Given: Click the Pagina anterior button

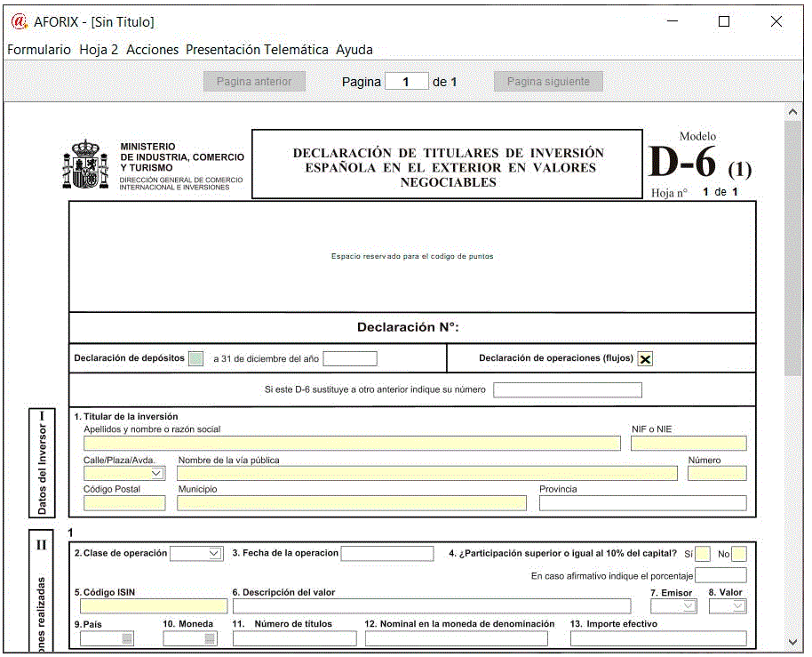Looking at the screenshot, I should 254,82.
